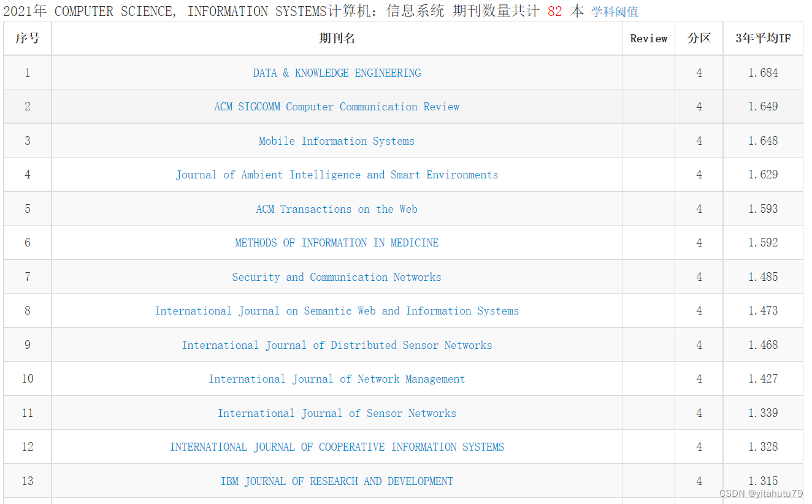Image resolution: width=812 pixels, height=504 pixels.
Task: Click row number 13 in 序号 column
Action: pos(28,481)
